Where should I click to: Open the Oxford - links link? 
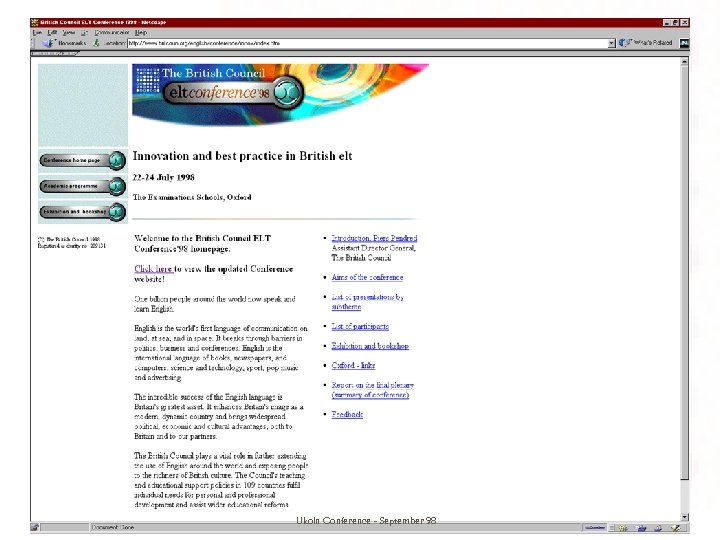353,365
